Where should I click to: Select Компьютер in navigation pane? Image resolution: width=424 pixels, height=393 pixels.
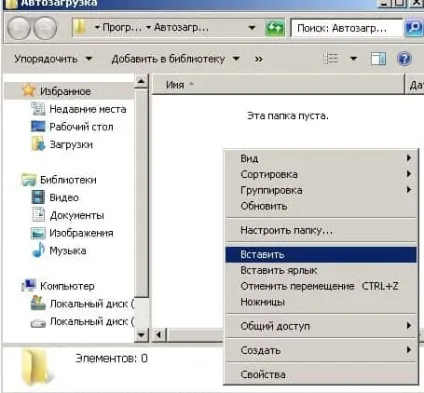[x=67, y=286]
